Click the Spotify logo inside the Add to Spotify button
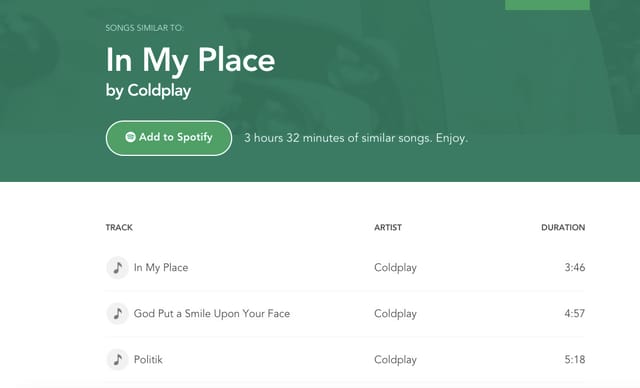Viewport: 640px width, 388px height. point(130,137)
